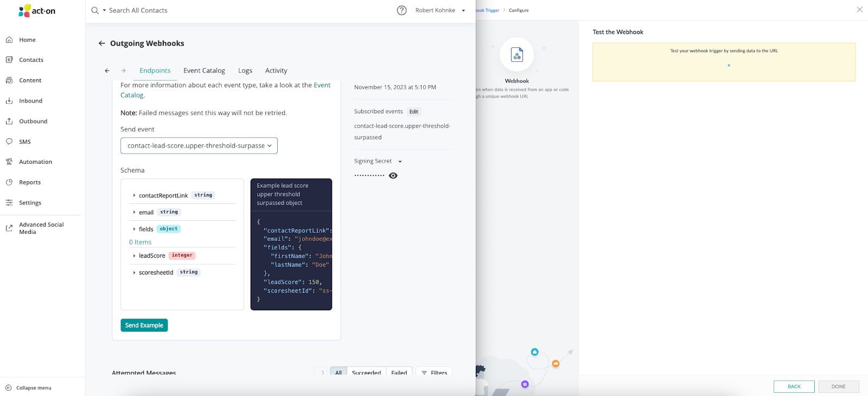Image resolution: width=868 pixels, height=396 pixels.
Task: Click the Act-On logo
Action: [37, 11]
